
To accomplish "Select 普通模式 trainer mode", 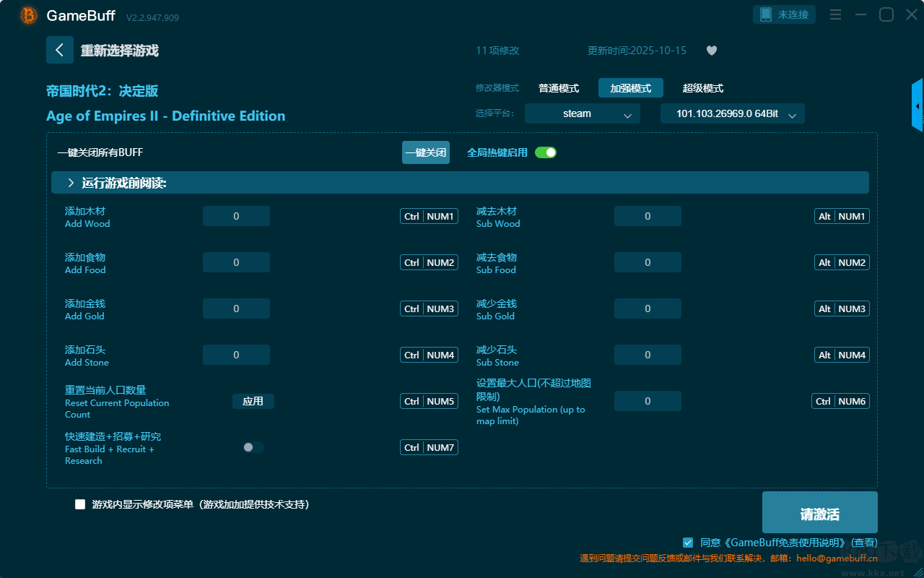I will pos(559,88).
